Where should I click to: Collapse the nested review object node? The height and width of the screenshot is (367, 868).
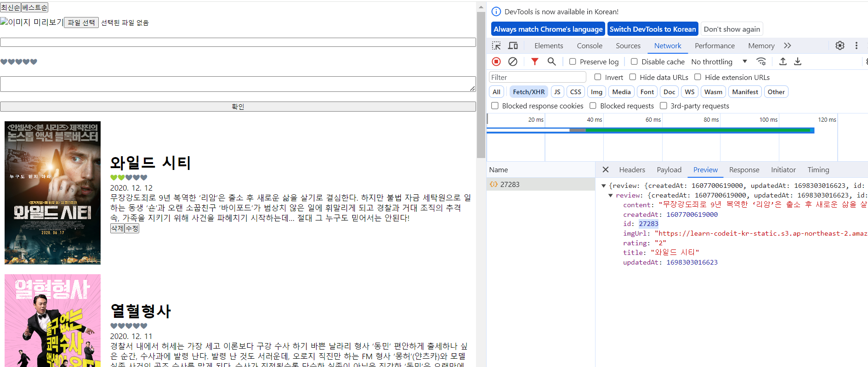coord(611,195)
